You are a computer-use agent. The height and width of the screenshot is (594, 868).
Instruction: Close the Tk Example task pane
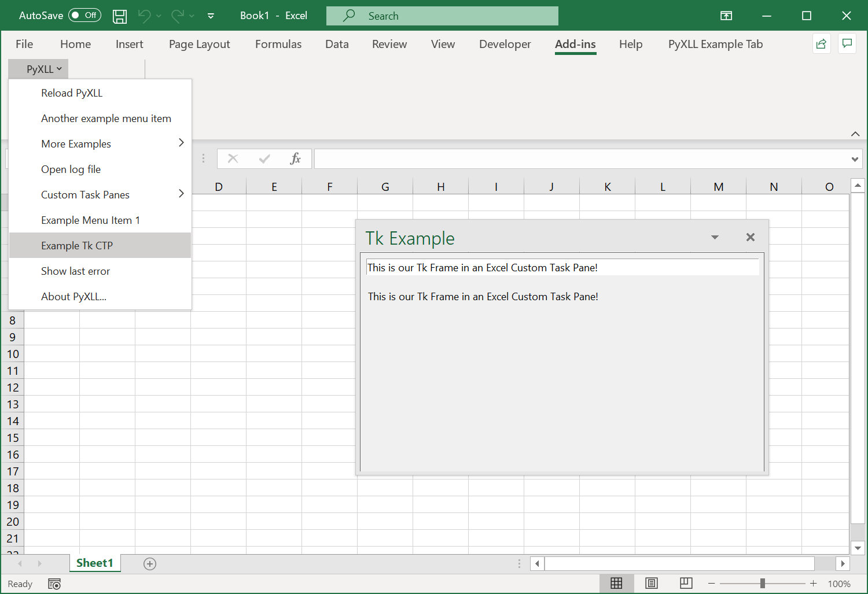(x=751, y=237)
